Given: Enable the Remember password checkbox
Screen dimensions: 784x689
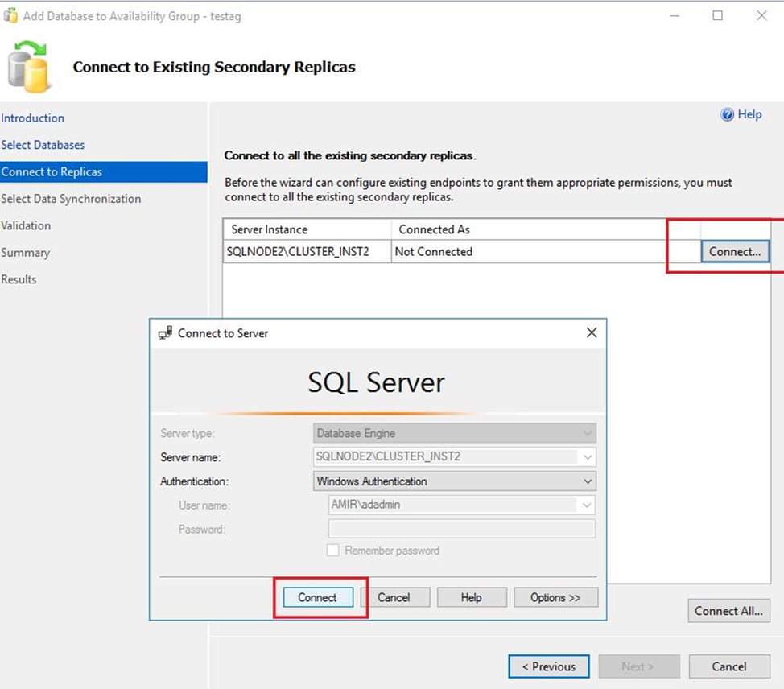Looking at the screenshot, I should tap(332, 551).
